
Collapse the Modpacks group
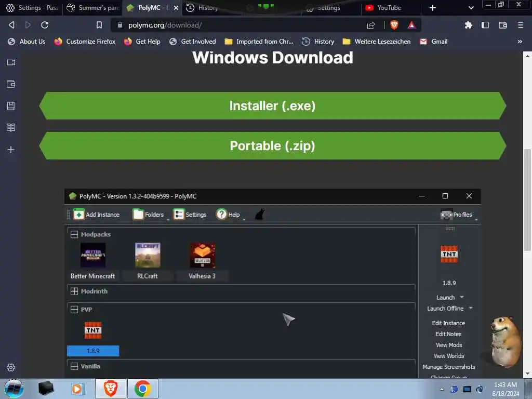[74, 234]
